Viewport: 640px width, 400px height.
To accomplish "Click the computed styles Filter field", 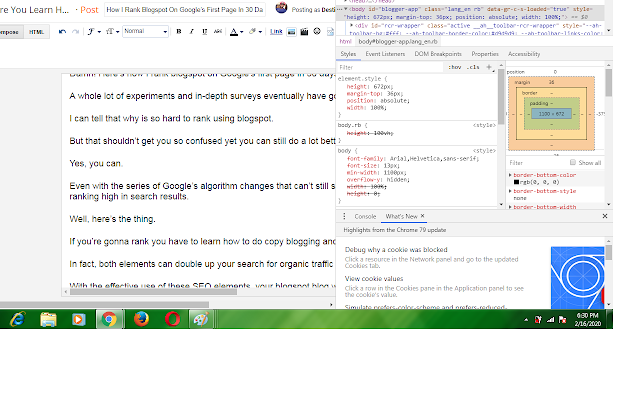I will pyautogui.click(x=537, y=162).
